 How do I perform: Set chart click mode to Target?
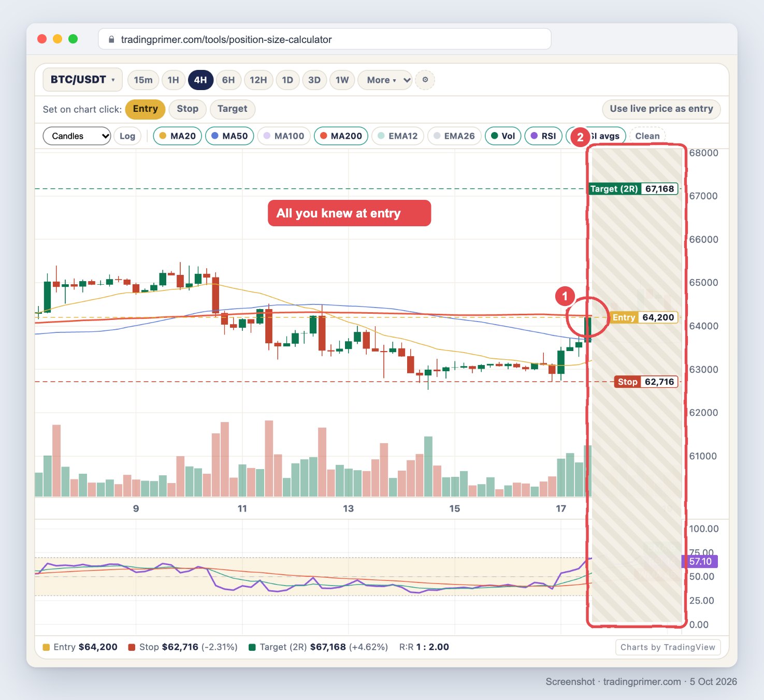[x=232, y=109]
